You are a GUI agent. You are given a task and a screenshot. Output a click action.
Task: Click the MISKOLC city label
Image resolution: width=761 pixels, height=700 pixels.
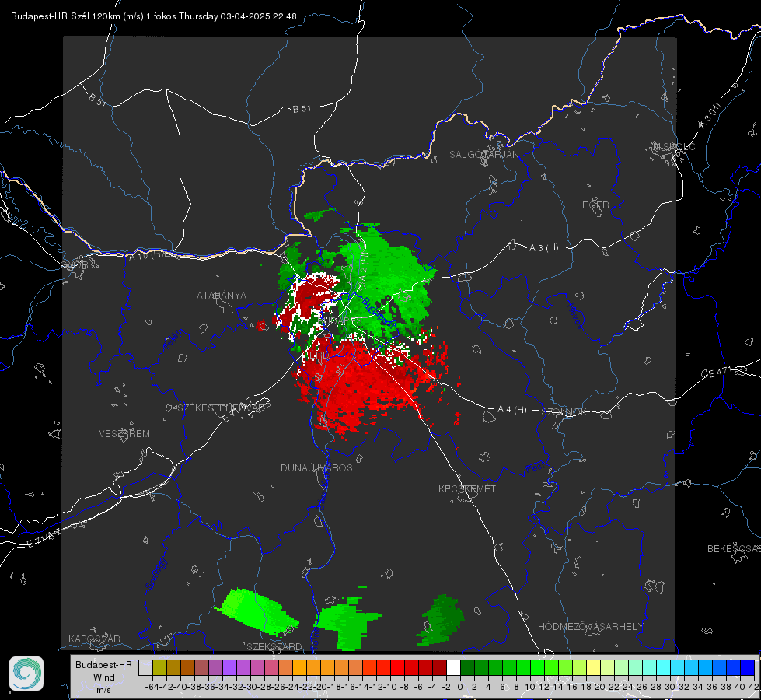click(x=674, y=146)
